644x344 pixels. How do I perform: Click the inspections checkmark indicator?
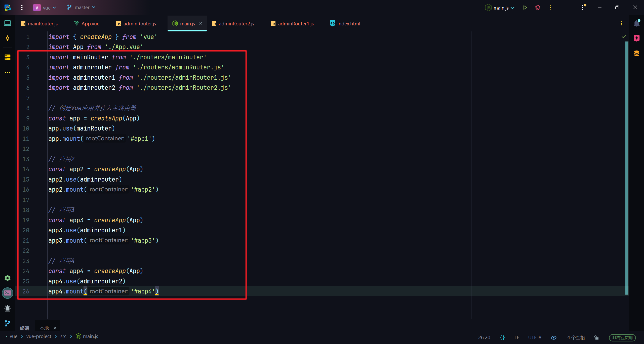624,36
